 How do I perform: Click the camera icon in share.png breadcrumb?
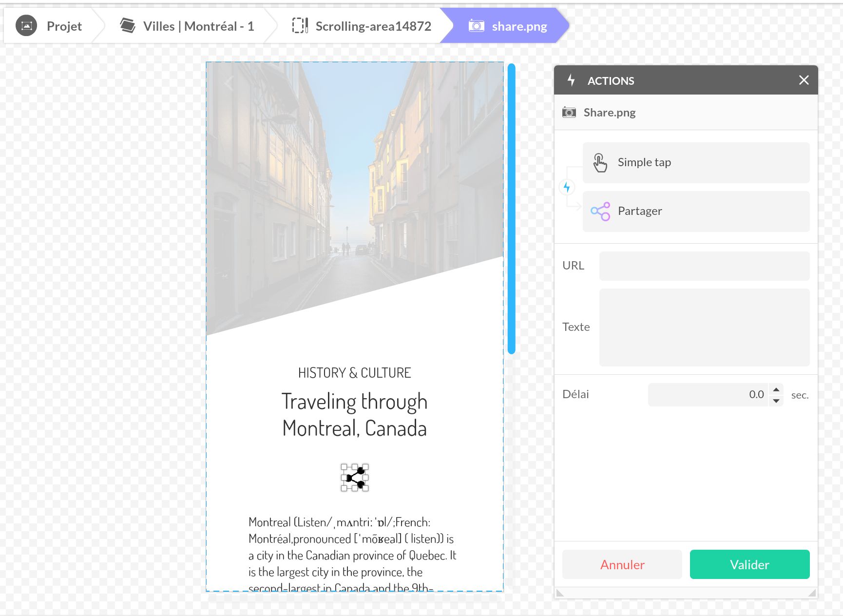(476, 26)
